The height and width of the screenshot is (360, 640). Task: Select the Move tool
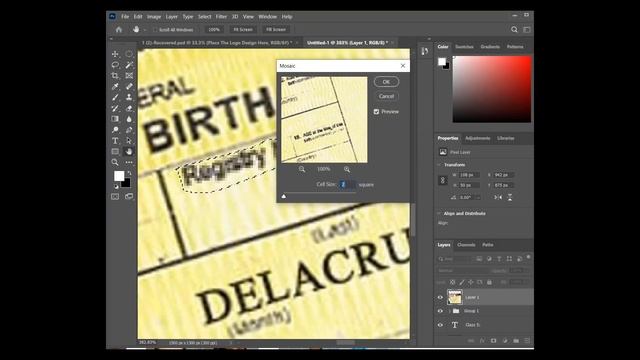[x=115, y=54]
